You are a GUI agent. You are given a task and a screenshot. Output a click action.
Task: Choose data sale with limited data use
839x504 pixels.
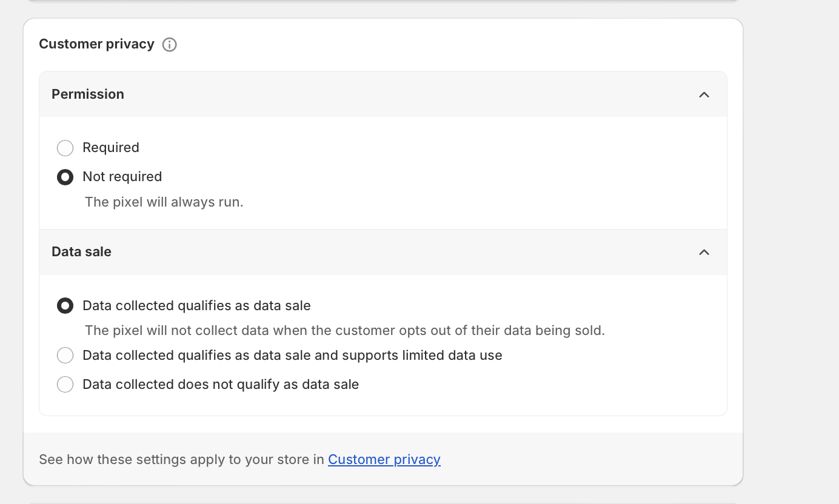click(x=65, y=356)
